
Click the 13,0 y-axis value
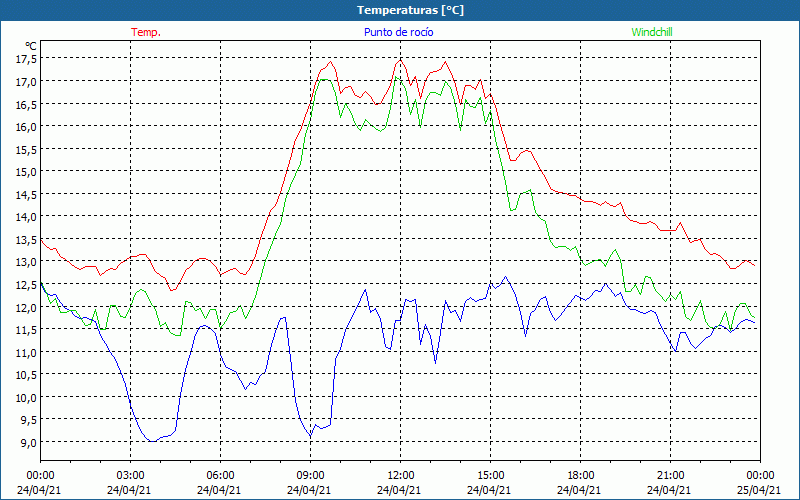(x=26, y=262)
